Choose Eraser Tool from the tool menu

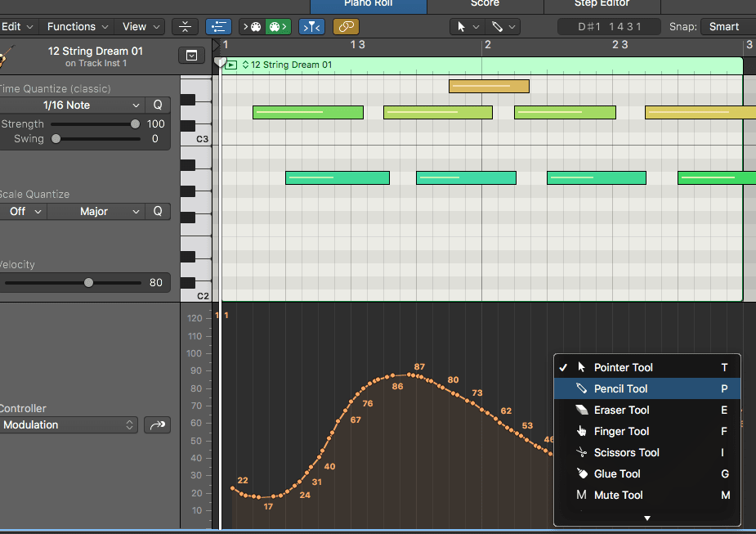[x=647, y=410]
